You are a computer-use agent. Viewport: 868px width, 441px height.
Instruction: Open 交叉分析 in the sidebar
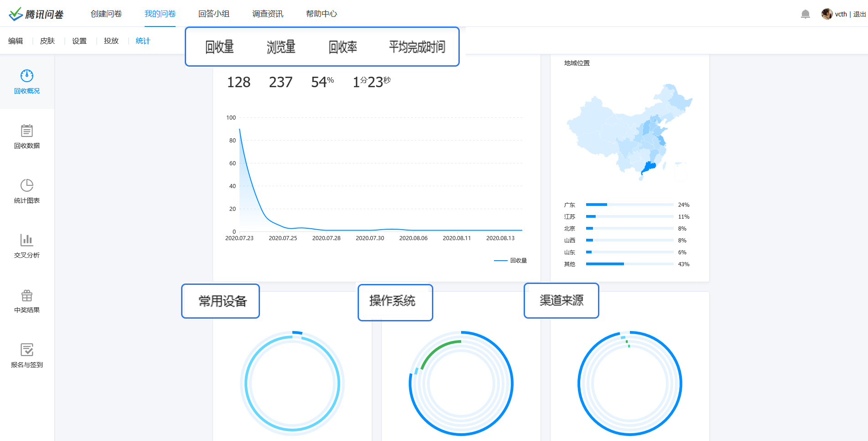27,247
